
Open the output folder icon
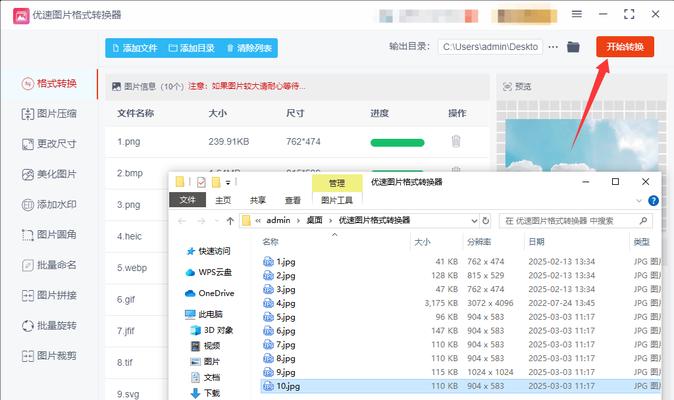pyautogui.click(x=573, y=46)
